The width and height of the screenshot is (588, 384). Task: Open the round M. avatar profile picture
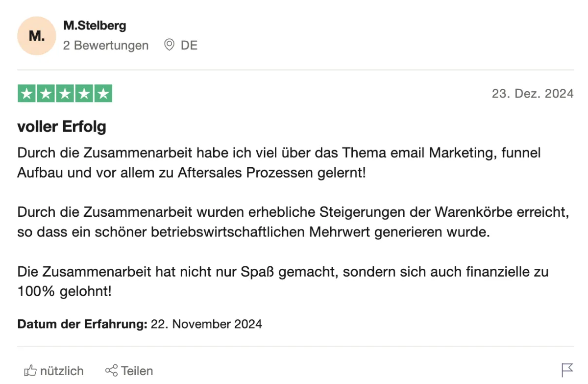36,36
